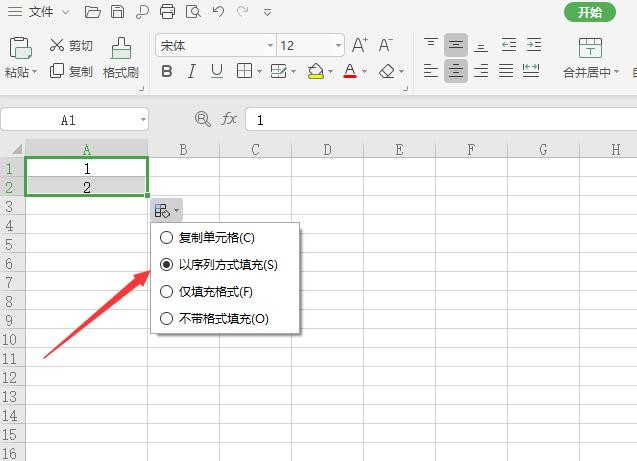Image resolution: width=637 pixels, height=461 pixels.
Task: Click the A1 name box field
Action: tap(68, 120)
